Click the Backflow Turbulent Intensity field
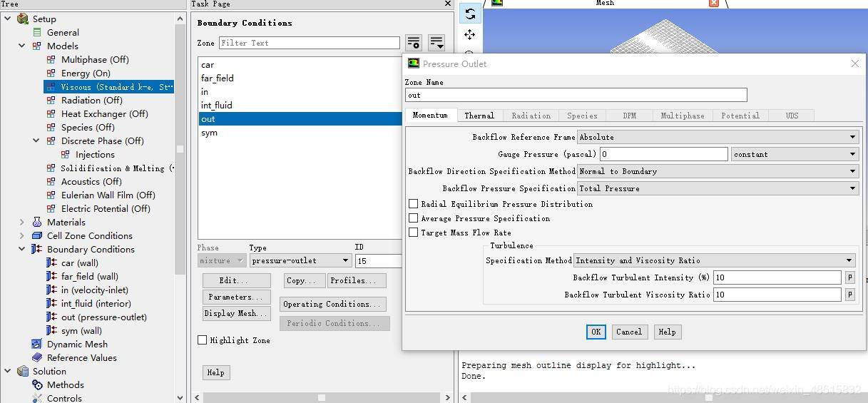Screen dimensions: 868x403 tap(777, 277)
